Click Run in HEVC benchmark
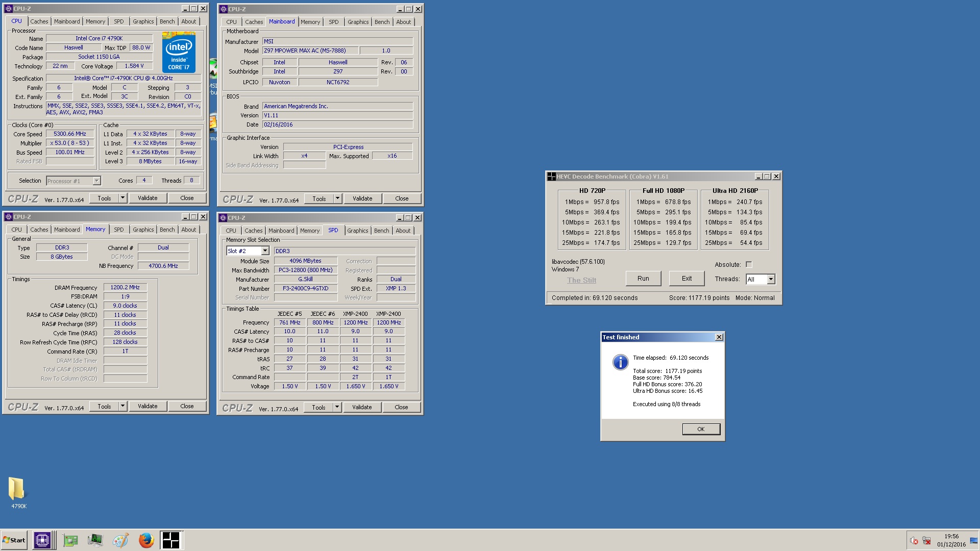 (x=643, y=279)
